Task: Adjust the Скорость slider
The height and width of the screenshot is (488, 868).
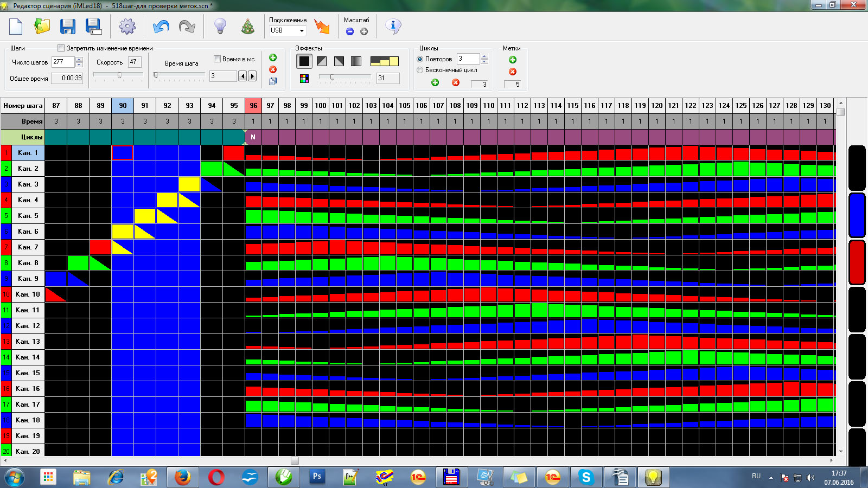Action: 119,75
